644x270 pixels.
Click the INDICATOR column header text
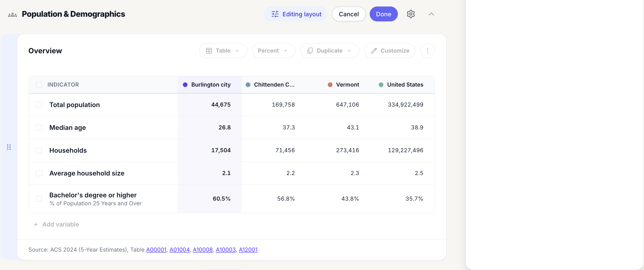click(x=63, y=85)
